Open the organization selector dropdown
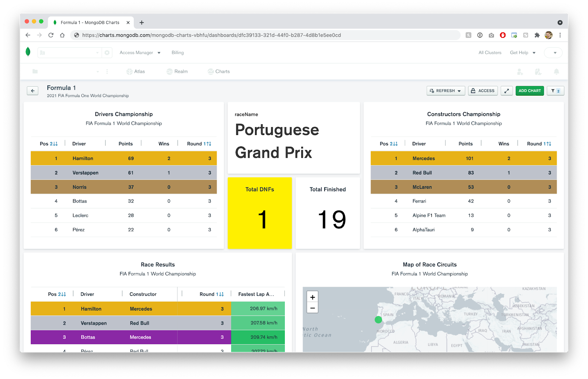 (69, 53)
